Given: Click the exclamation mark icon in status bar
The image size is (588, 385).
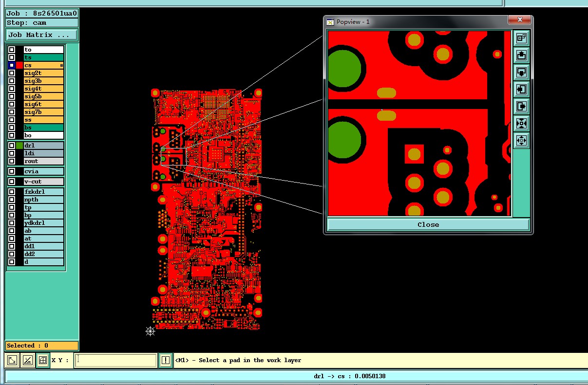Looking at the screenshot, I should click(x=166, y=360).
